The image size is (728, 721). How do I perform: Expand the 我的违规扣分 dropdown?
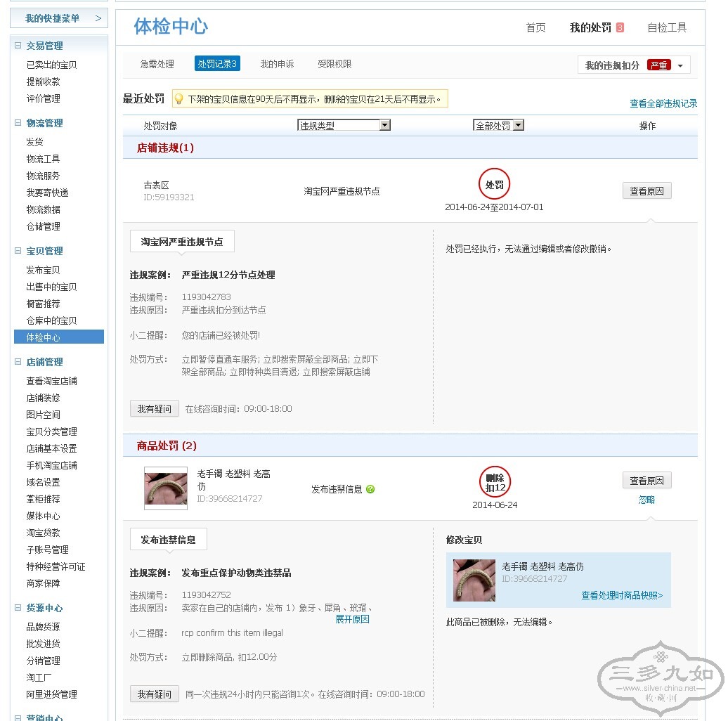pyautogui.click(x=680, y=65)
